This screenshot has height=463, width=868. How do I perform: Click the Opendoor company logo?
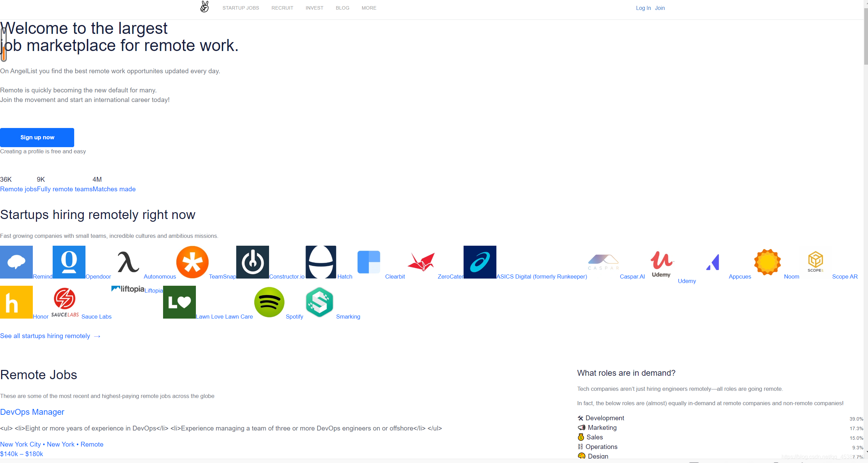coord(69,262)
